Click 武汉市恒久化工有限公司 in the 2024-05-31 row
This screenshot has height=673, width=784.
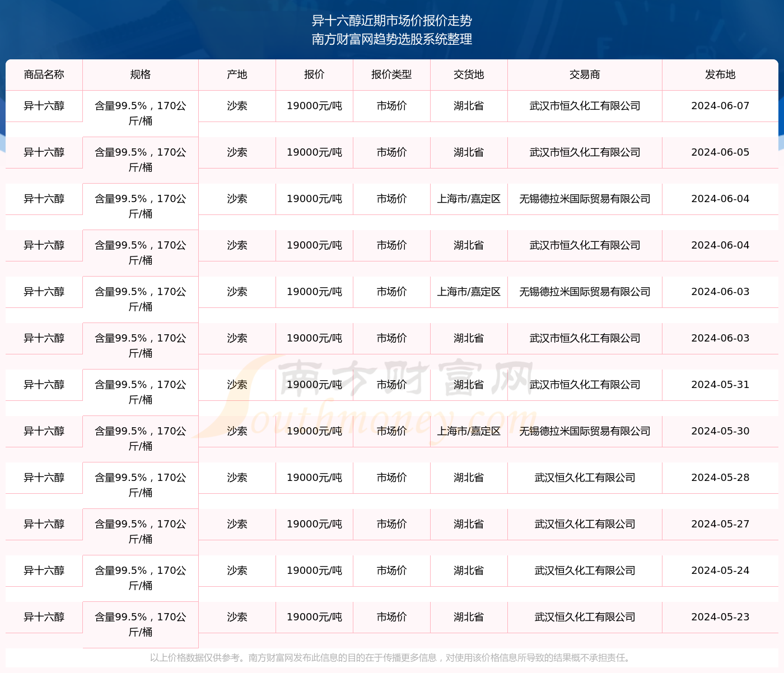pyautogui.click(x=585, y=385)
